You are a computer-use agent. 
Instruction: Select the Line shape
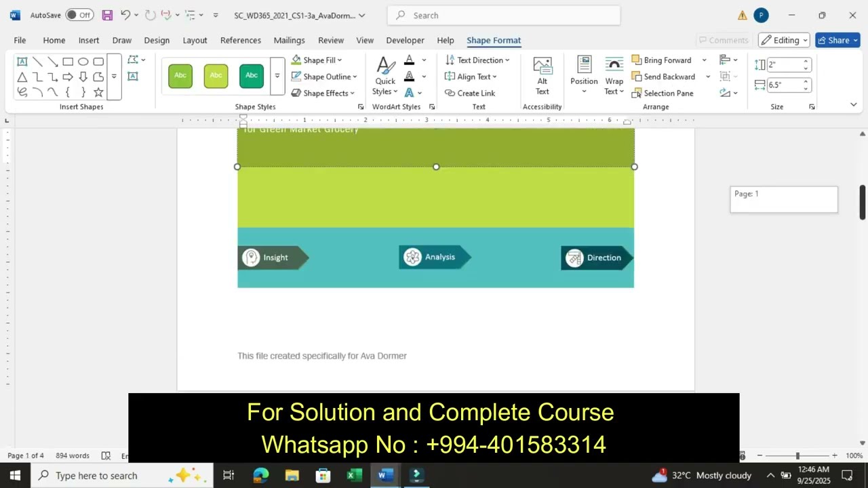37,62
